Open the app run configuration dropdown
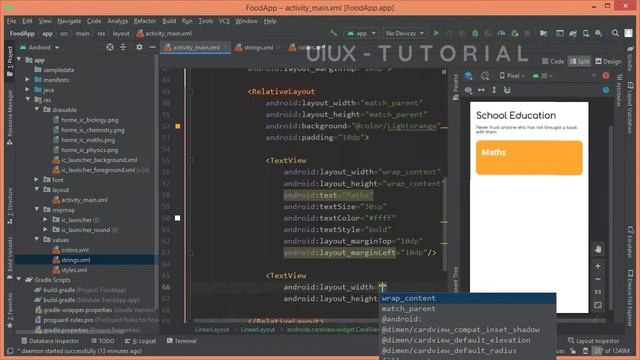640x360 pixels. point(361,33)
